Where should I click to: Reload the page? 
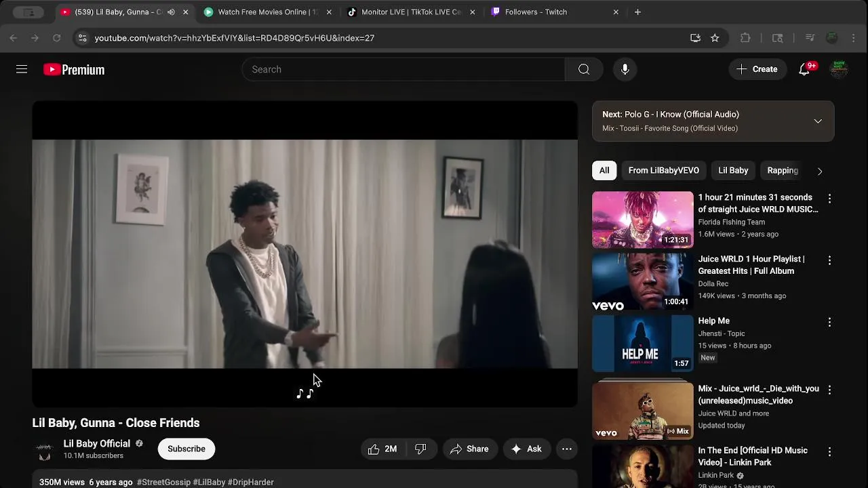(57, 38)
